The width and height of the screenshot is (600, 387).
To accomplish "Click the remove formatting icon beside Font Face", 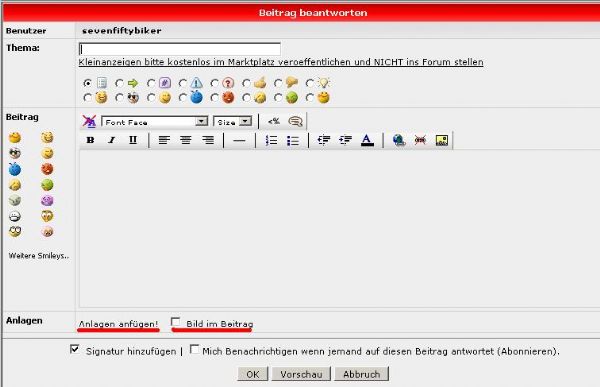I will 89,121.
